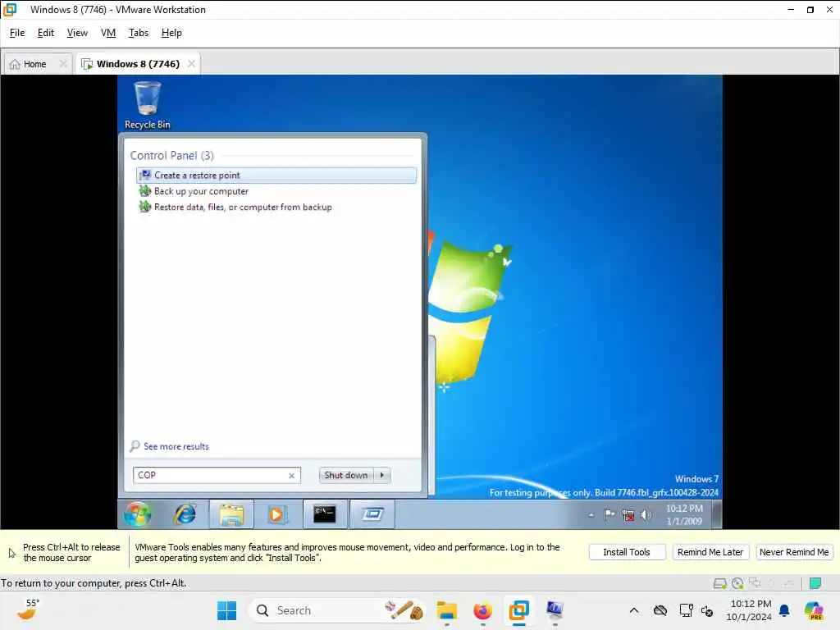840x630 pixels.
Task: Open the VM menu
Action: pos(108,33)
